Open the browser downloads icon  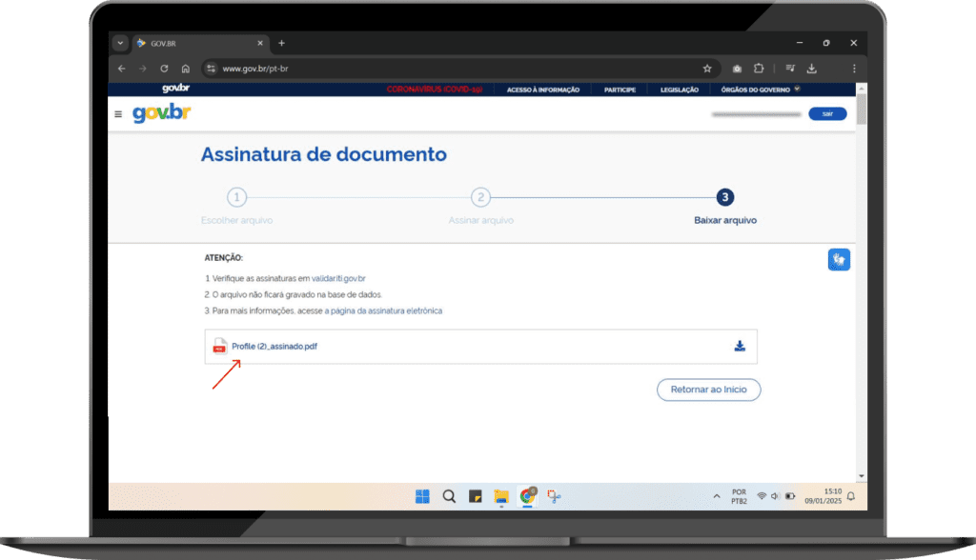pyautogui.click(x=812, y=69)
